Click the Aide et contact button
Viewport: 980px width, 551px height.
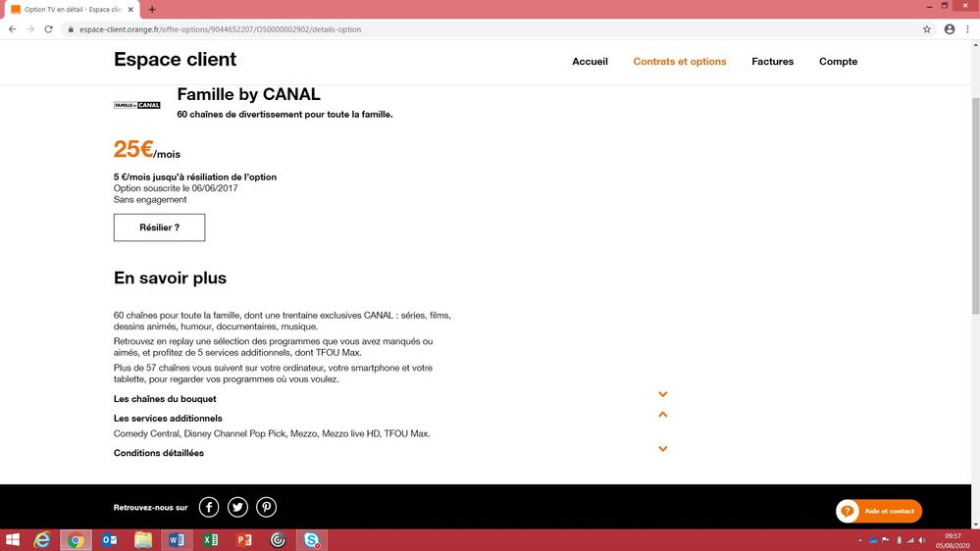click(x=879, y=511)
